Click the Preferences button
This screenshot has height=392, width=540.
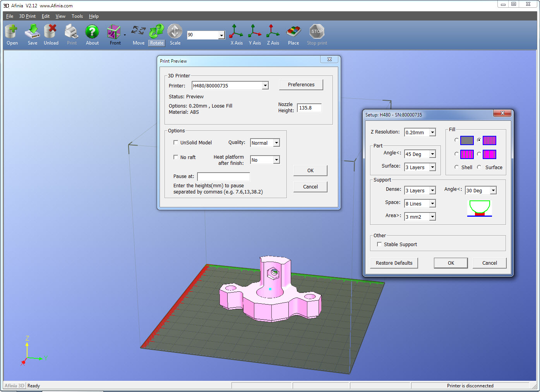coord(301,85)
